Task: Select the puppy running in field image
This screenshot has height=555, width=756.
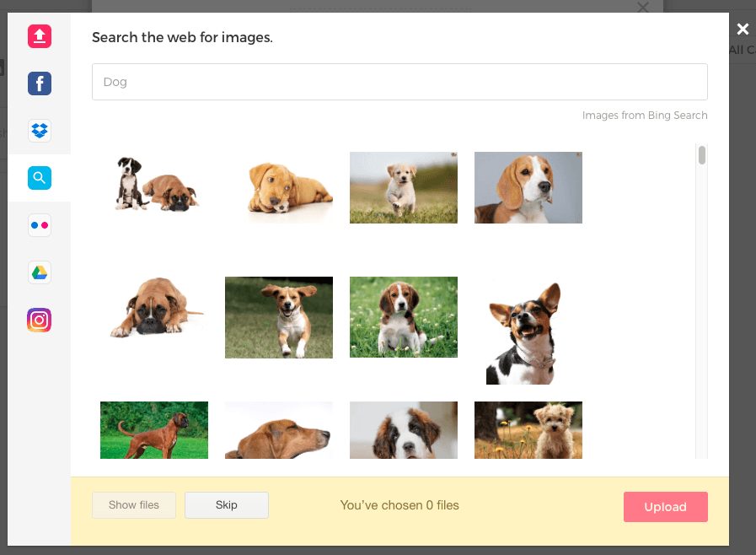Action: point(403,187)
